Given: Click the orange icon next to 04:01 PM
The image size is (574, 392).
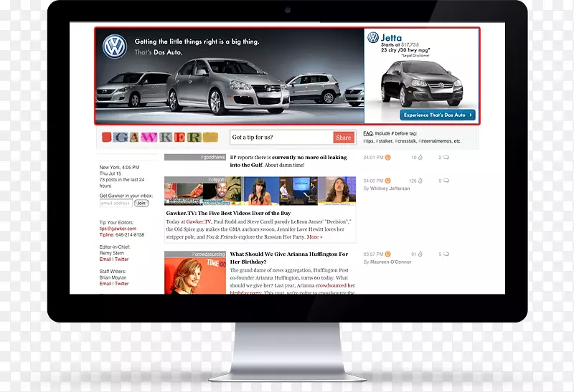Looking at the screenshot, I should [387, 158].
